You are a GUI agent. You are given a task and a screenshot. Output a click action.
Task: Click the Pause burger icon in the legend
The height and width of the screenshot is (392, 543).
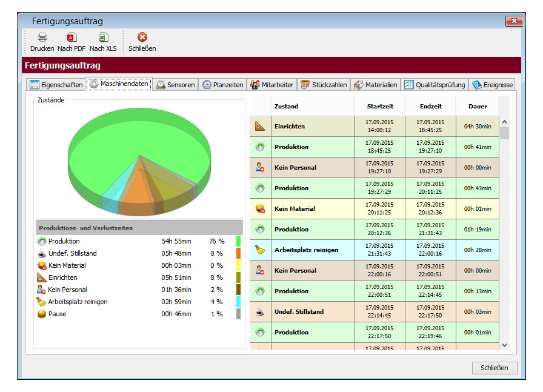[42, 314]
